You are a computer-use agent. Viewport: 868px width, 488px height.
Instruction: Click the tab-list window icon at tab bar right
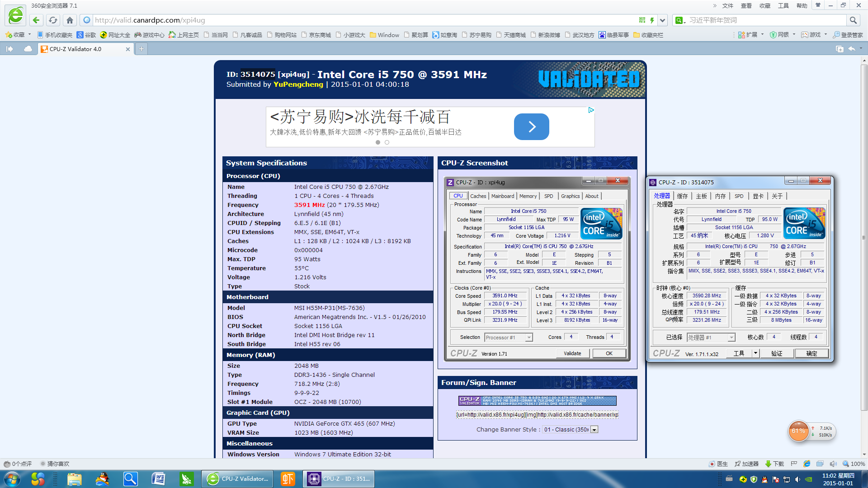[840, 49]
